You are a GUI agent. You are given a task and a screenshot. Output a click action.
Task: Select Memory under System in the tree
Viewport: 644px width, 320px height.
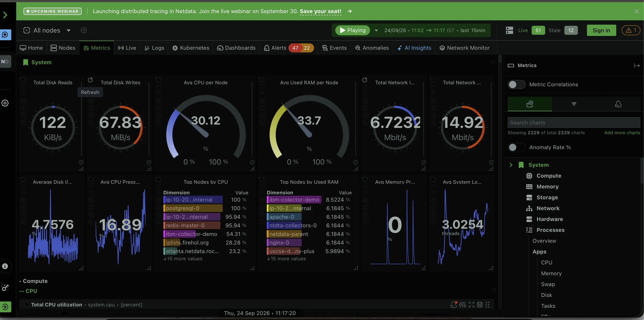coord(547,186)
